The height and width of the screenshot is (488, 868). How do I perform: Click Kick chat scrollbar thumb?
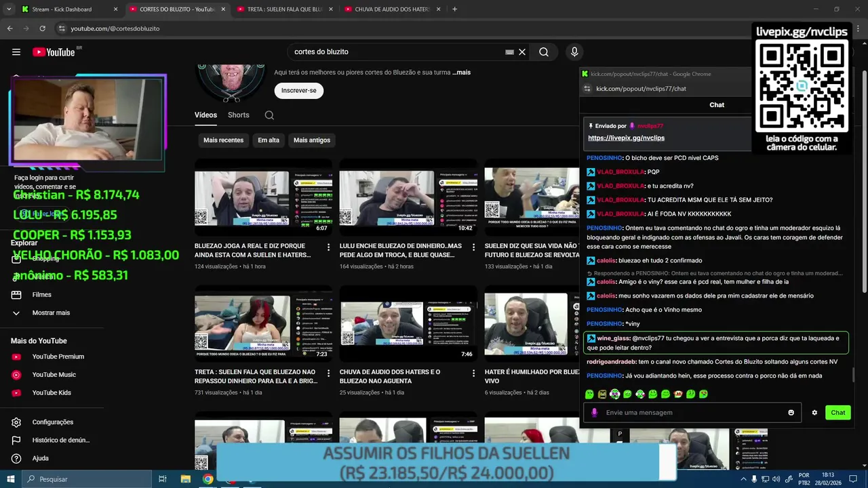point(852,375)
